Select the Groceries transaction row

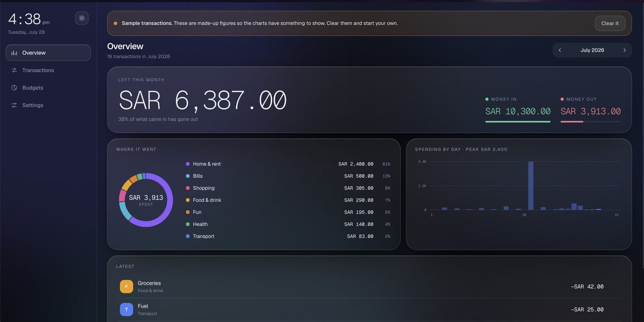pyautogui.click(x=370, y=287)
